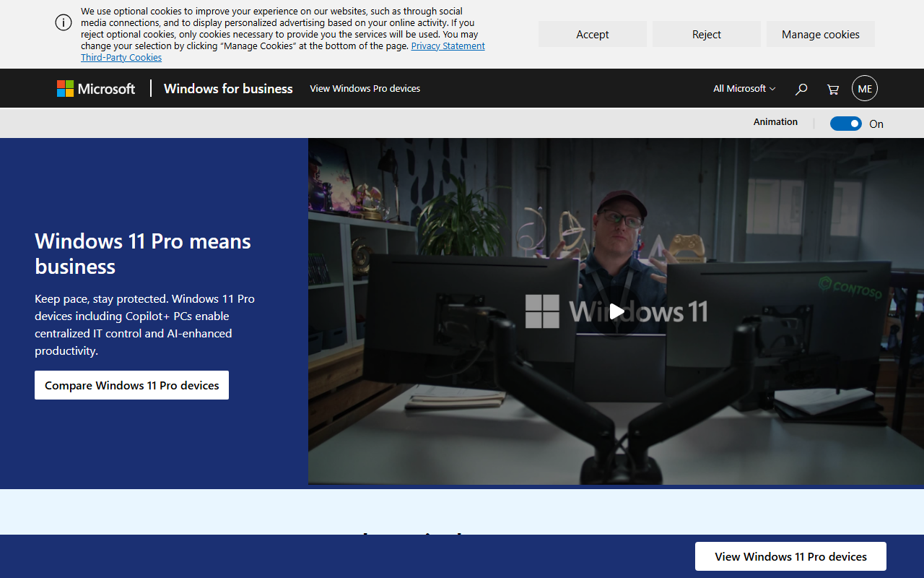Reject optional cookies
Screen dimensions: 924x578
tap(707, 34)
